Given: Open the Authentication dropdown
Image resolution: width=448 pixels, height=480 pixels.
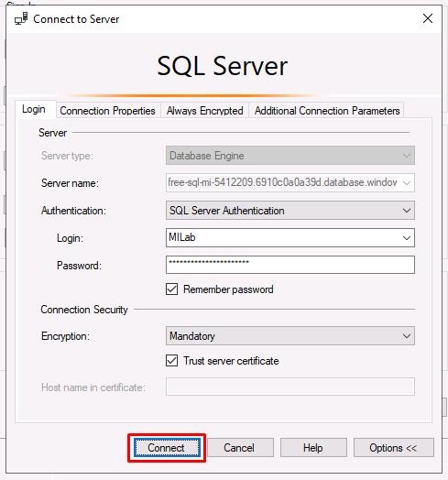Looking at the screenshot, I should click(290, 211).
